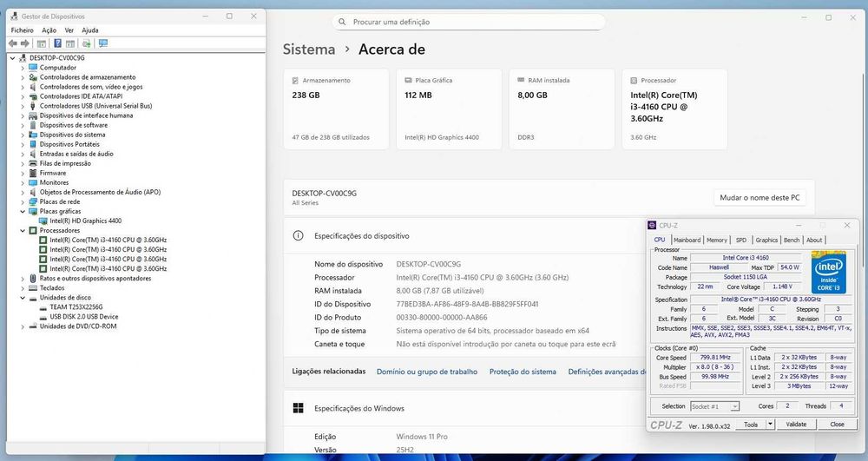
Task: Click the Computador monitor icon in the tree
Action: (33, 68)
